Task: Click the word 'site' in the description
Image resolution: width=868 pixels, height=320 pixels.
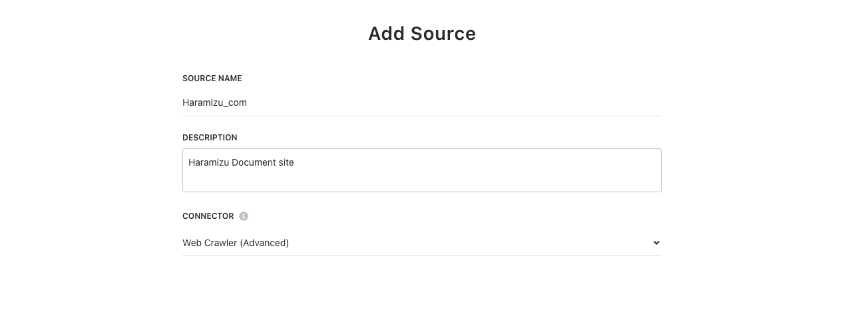Action: (286, 162)
